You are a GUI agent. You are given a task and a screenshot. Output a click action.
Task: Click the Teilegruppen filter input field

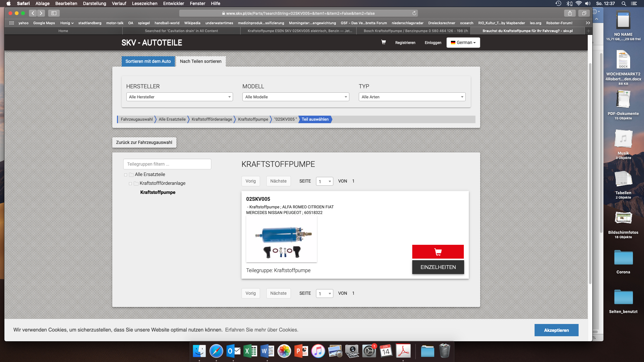pos(167,164)
